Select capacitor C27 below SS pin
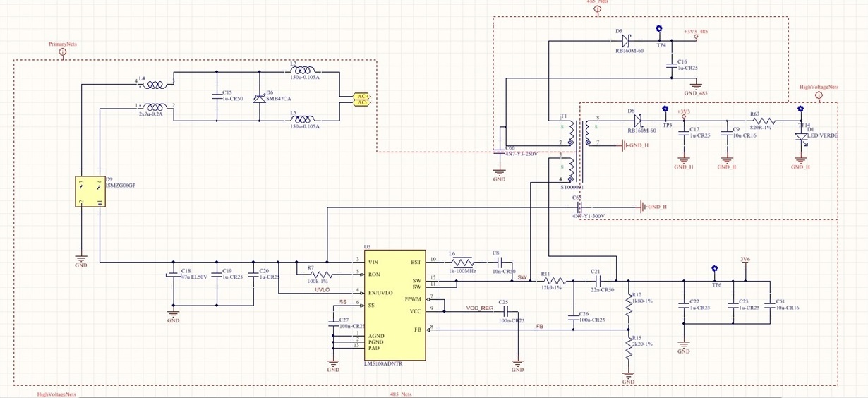The height and width of the screenshot is (398, 868). pos(334,322)
